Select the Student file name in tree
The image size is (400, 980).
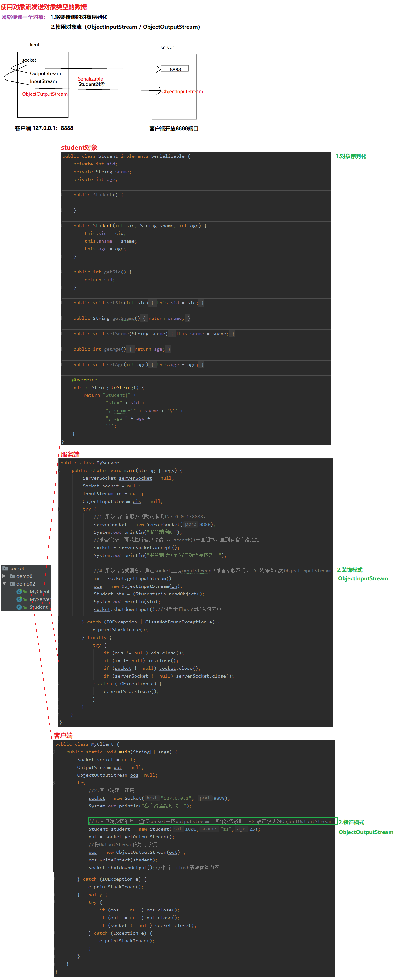[39, 607]
